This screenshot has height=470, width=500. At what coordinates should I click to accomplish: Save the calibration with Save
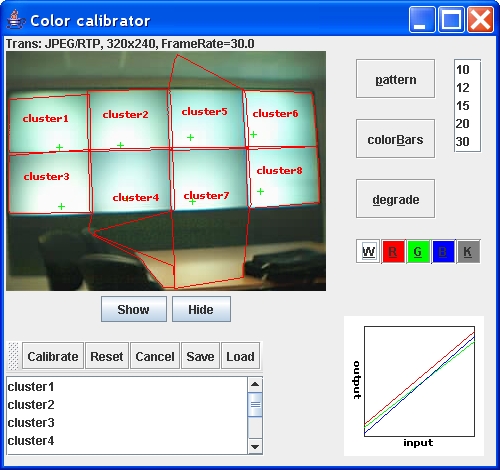pyautogui.click(x=200, y=356)
